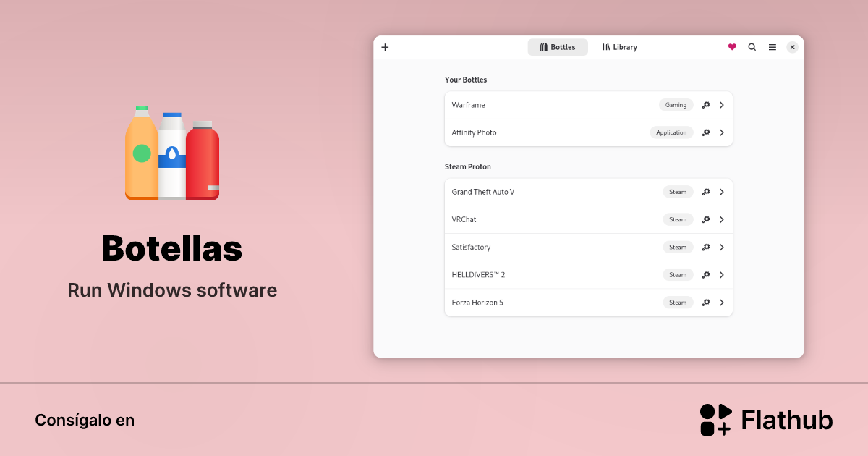Select the Bottles tab

pyautogui.click(x=558, y=46)
